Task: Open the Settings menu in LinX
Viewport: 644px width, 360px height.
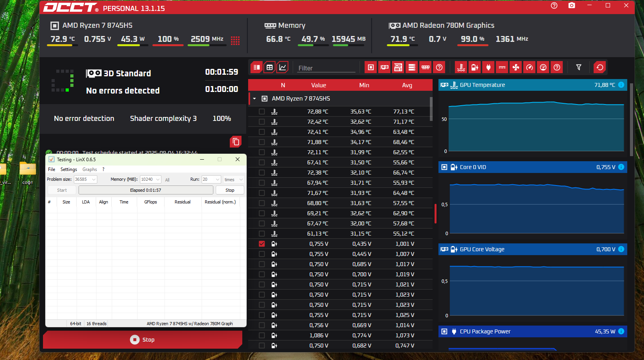Action: (69, 169)
